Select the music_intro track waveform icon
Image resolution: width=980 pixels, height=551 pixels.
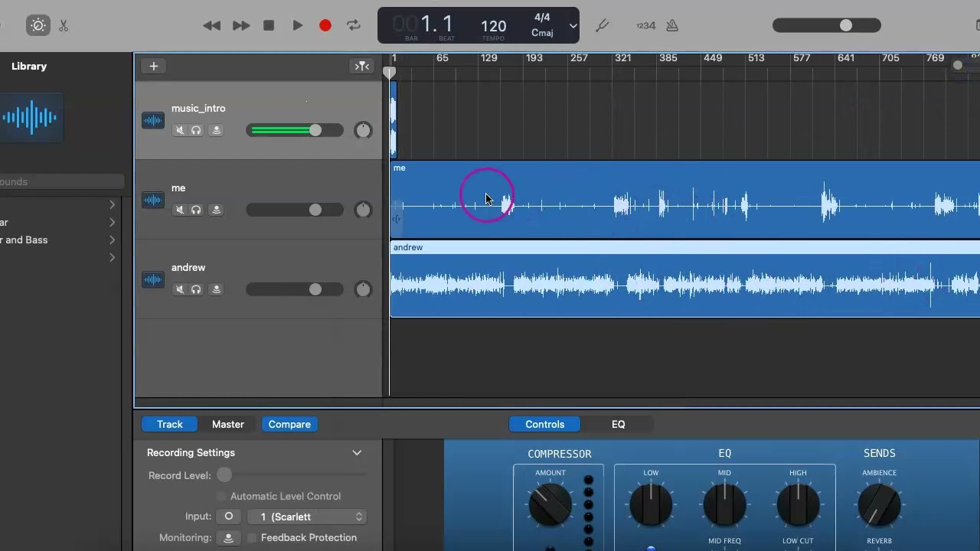click(153, 120)
